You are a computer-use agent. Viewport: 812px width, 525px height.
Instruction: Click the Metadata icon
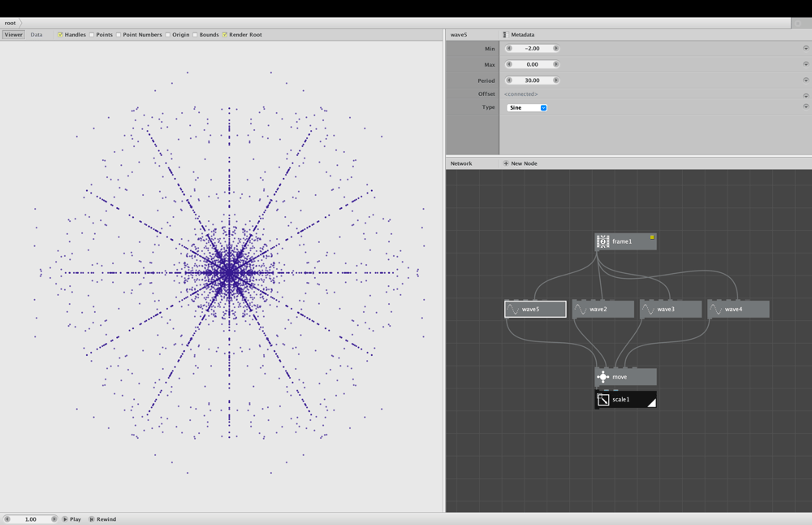click(x=505, y=35)
